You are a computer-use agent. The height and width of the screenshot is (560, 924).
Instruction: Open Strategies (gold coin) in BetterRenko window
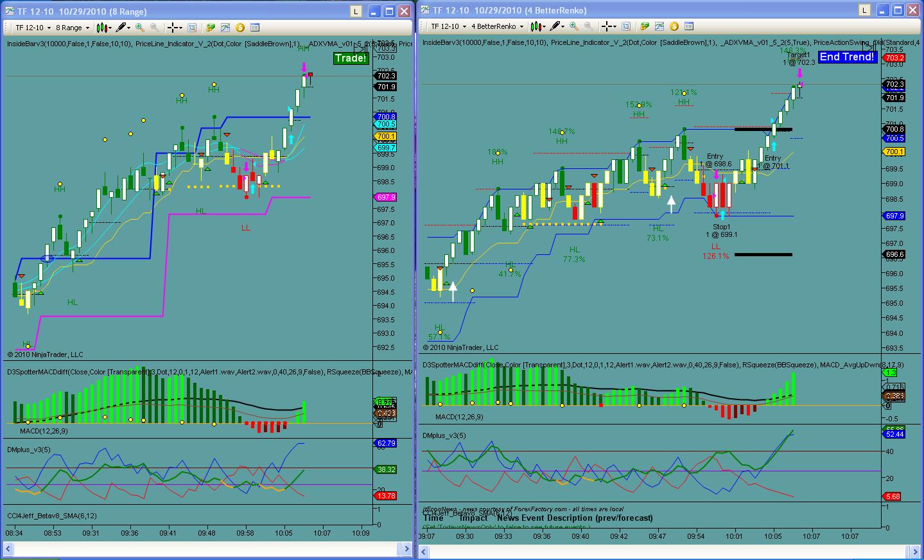tap(674, 26)
